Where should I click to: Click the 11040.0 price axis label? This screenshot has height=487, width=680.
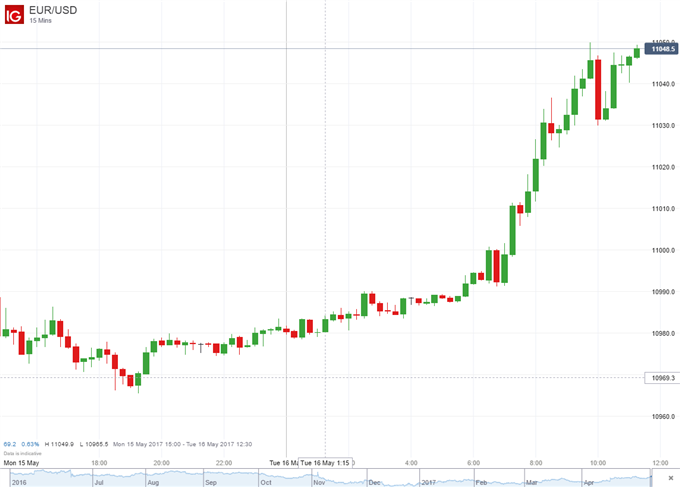[664, 84]
